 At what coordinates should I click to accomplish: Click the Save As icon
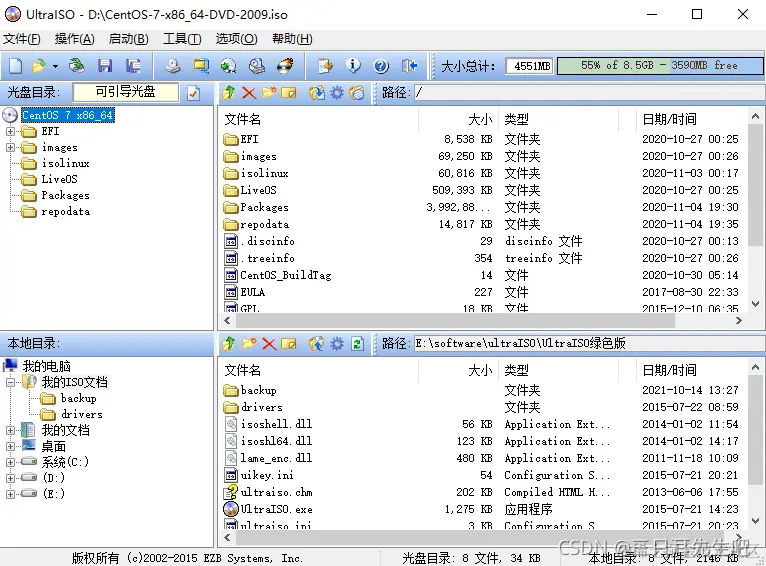[x=132, y=66]
